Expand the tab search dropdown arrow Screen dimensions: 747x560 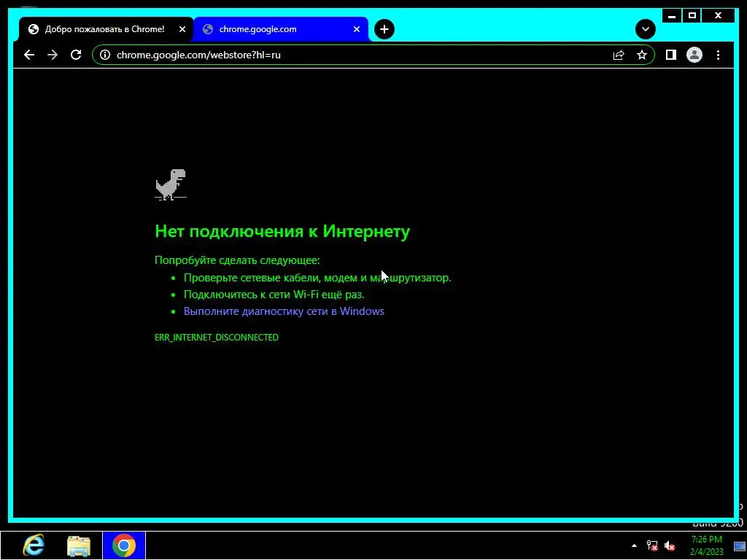pyautogui.click(x=645, y=29)
